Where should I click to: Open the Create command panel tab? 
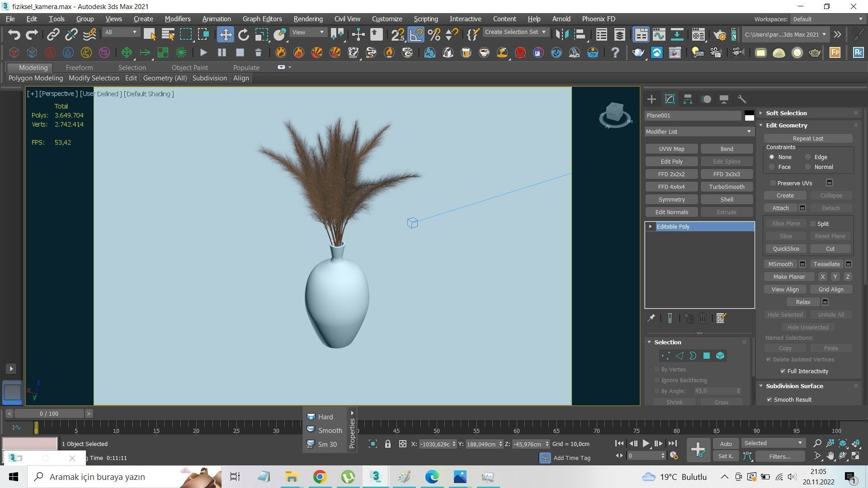coord(651,99)
